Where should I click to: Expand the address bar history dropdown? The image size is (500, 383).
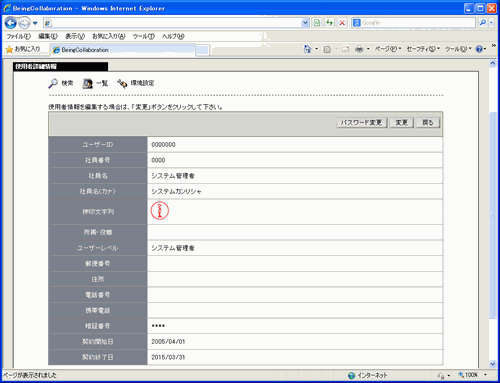pyautogui.click(x=305, y=23)
